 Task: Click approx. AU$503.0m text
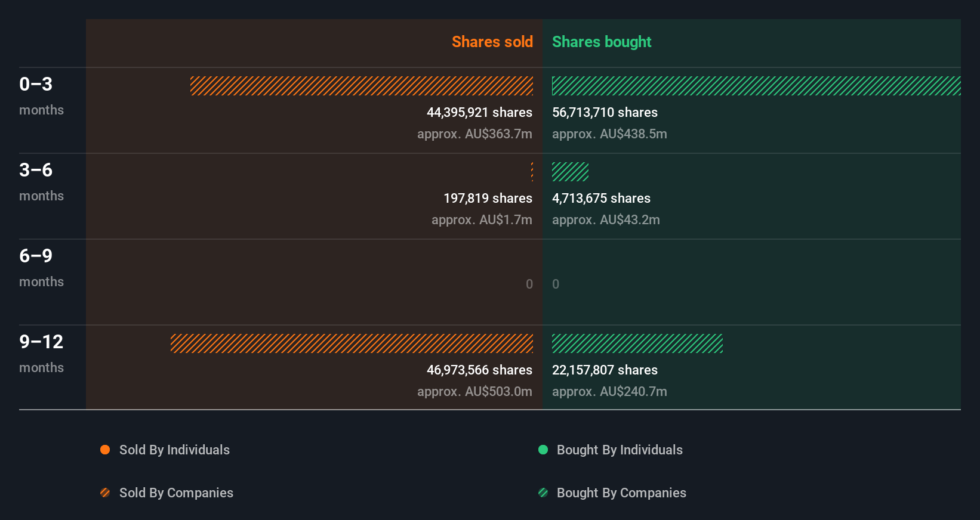[x=474, y=392]
